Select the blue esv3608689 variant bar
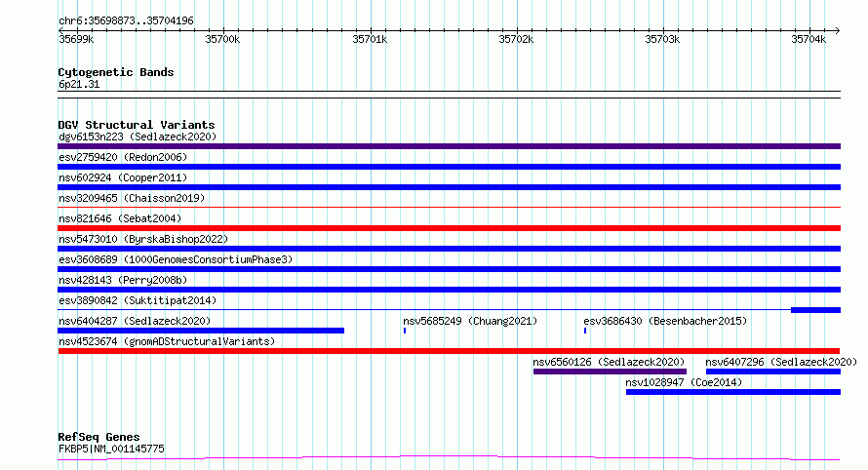868x470 pixels. 449,269
